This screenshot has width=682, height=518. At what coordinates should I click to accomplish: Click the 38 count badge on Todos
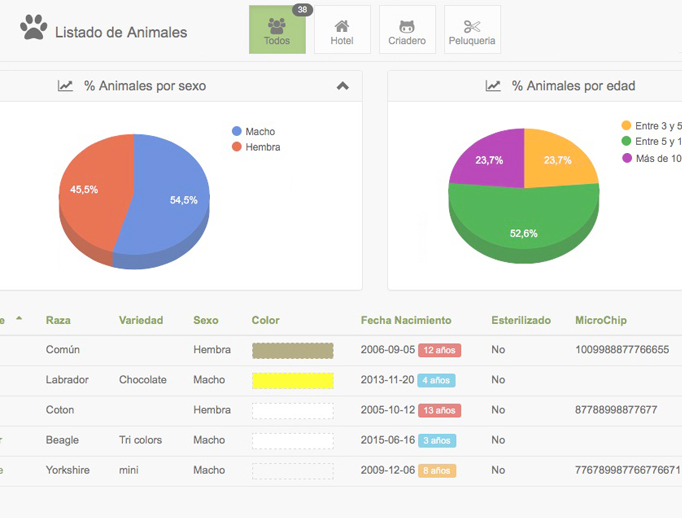tap(301, 10)
